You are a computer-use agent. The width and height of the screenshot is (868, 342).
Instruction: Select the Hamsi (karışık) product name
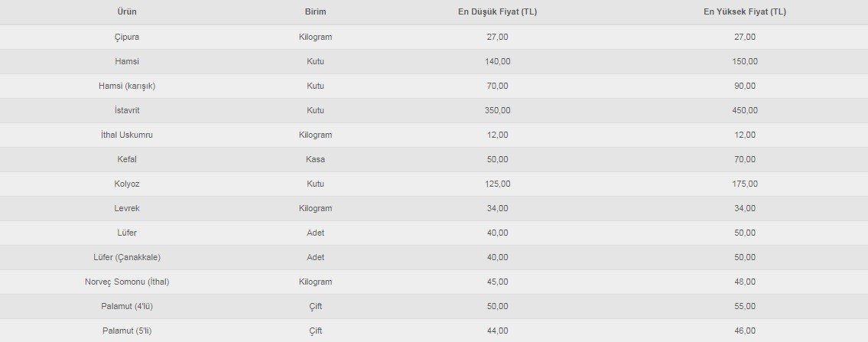tap(127, 86)
